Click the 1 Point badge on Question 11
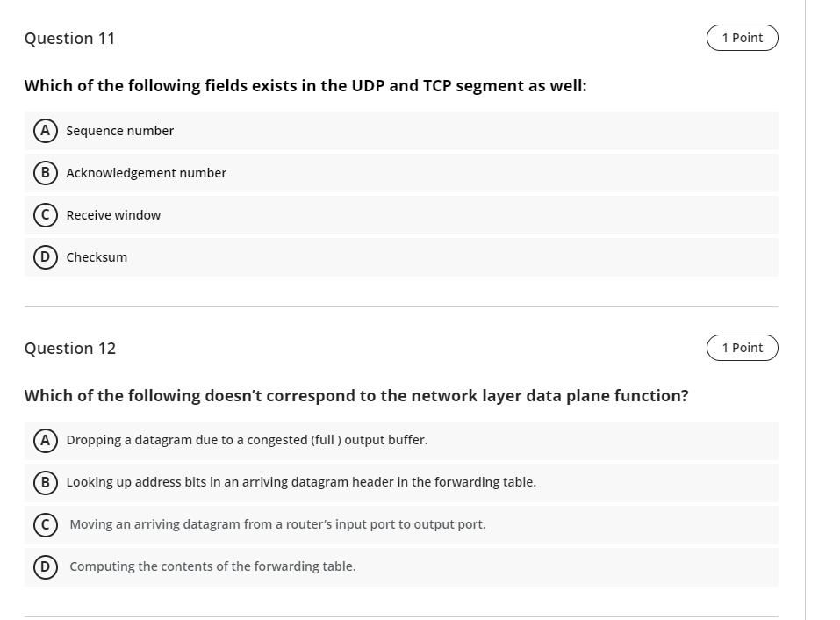The image size is (840, 620). 742,38
